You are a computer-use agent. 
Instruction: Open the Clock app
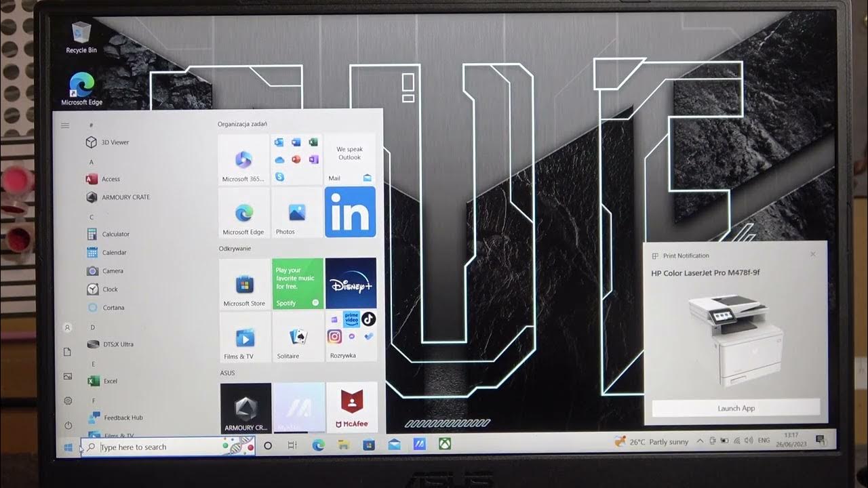[102, 289]
